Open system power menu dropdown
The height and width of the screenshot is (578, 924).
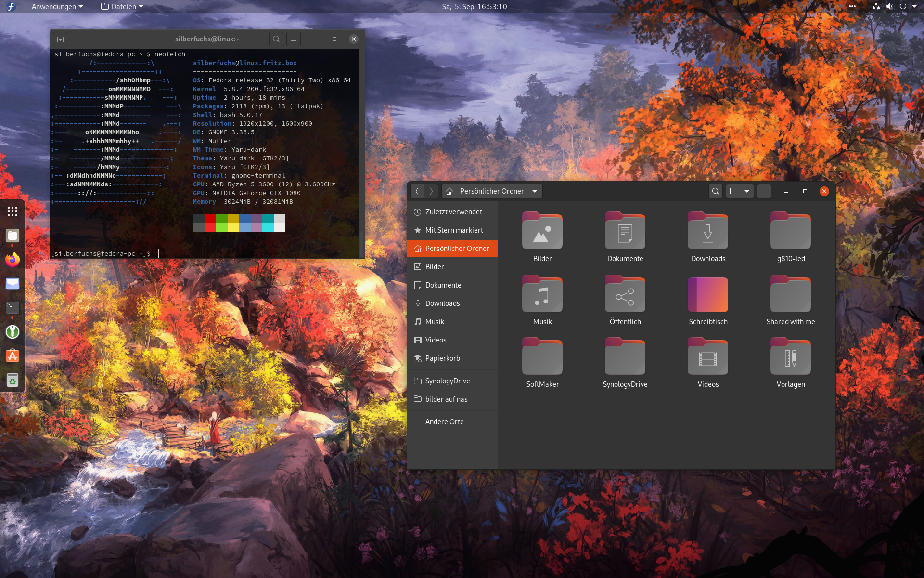pyautogui.click(x=914, y=7)
